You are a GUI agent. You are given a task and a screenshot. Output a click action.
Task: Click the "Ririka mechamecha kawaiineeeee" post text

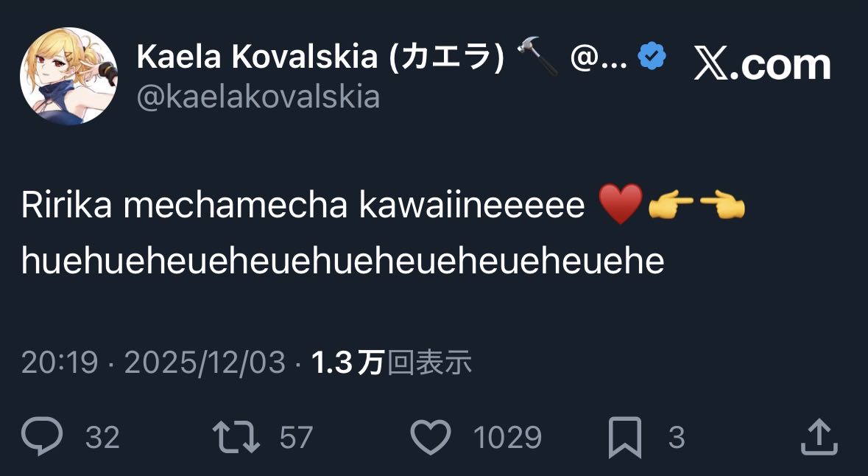tap(303, 207)
